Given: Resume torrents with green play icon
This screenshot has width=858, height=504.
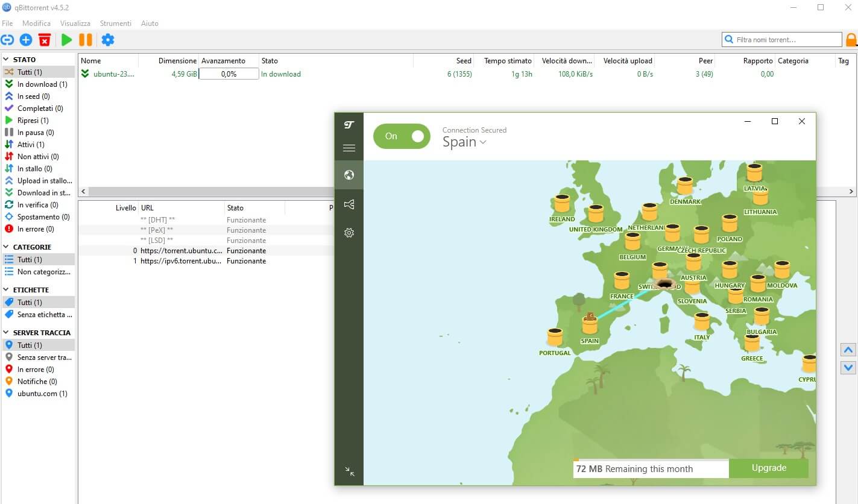Looking at the screenshot, I should [x=66, y=40].
